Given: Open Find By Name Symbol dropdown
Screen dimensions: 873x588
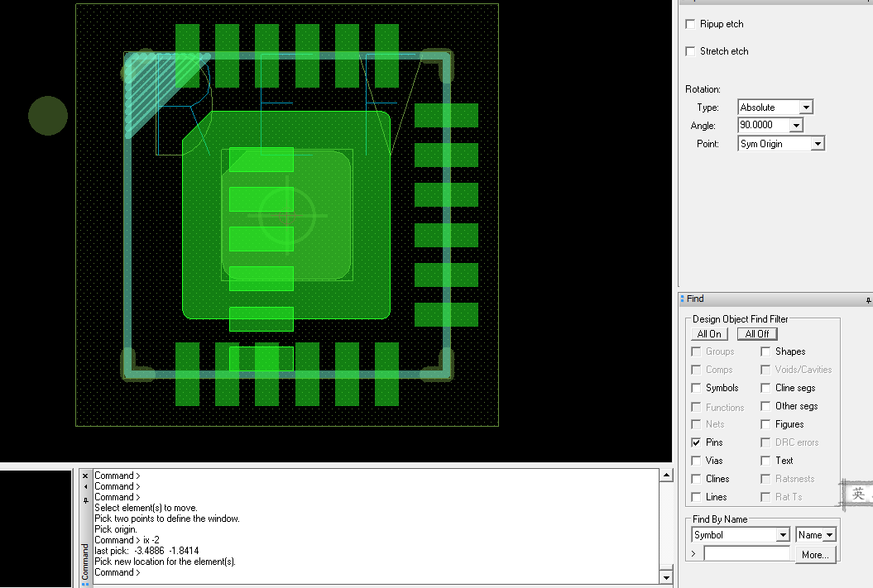Looking at the screenshot, I should click(x=783, y=535).
